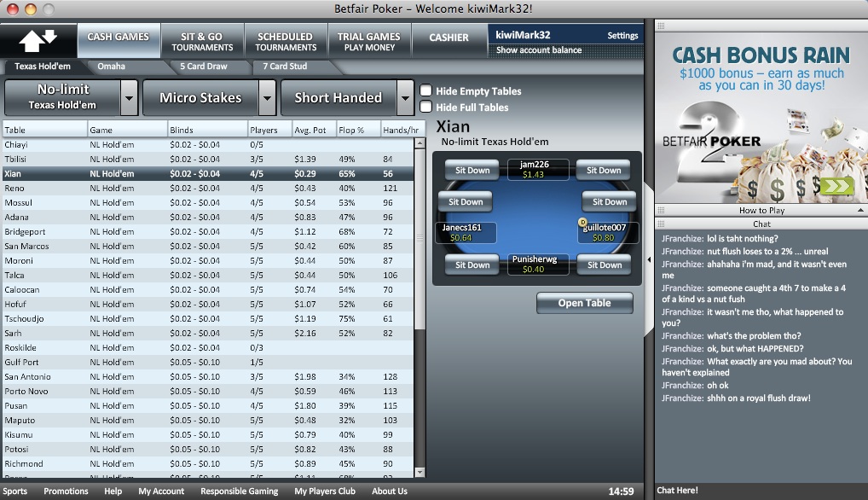
Task: Click the table list scroll-up arrow
Action: [x=420, y=143]
